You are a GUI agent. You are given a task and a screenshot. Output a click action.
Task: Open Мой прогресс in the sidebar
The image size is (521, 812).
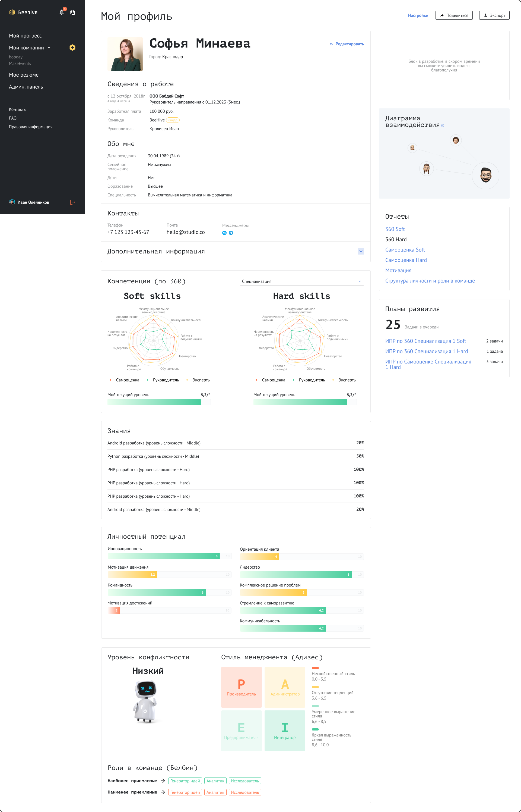tap(26, 36)
